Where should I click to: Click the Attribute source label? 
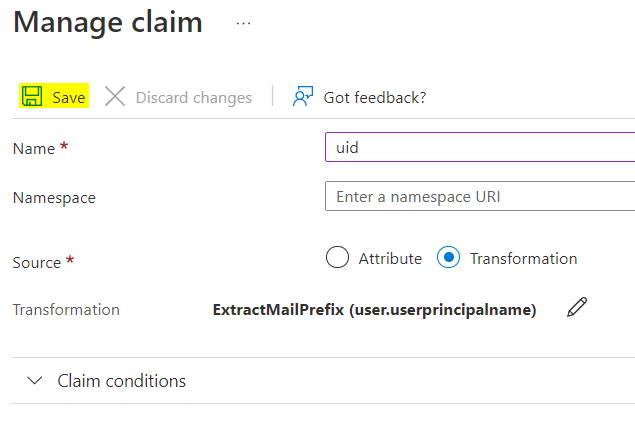pos(390,258)
